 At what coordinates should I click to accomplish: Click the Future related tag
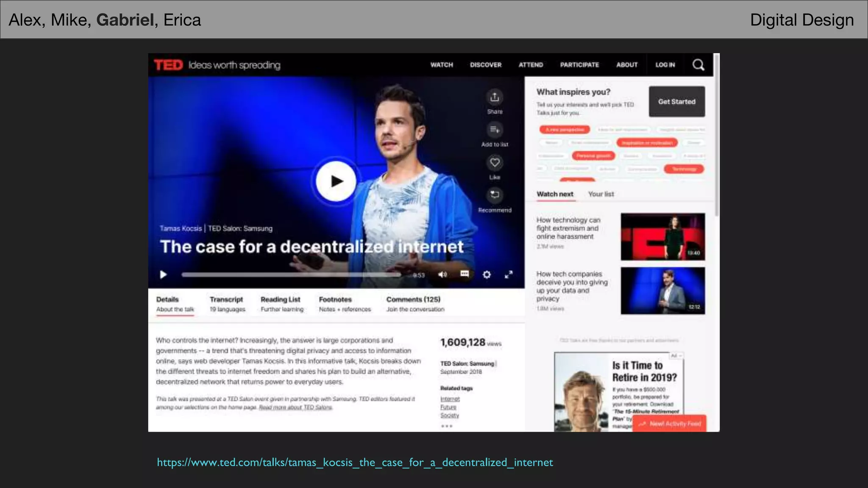pos(448,407)
